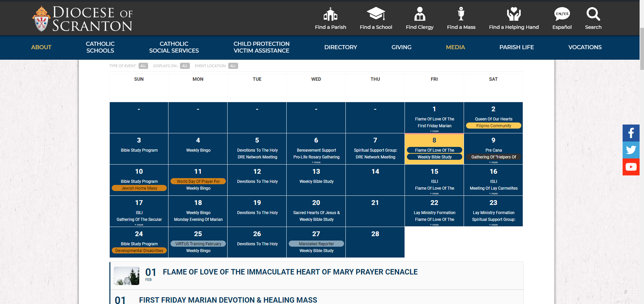Click the Find a Parish church icon
The width and height of the screenshot is (644, 304).
pyautogui.click(x=330, y=14)
